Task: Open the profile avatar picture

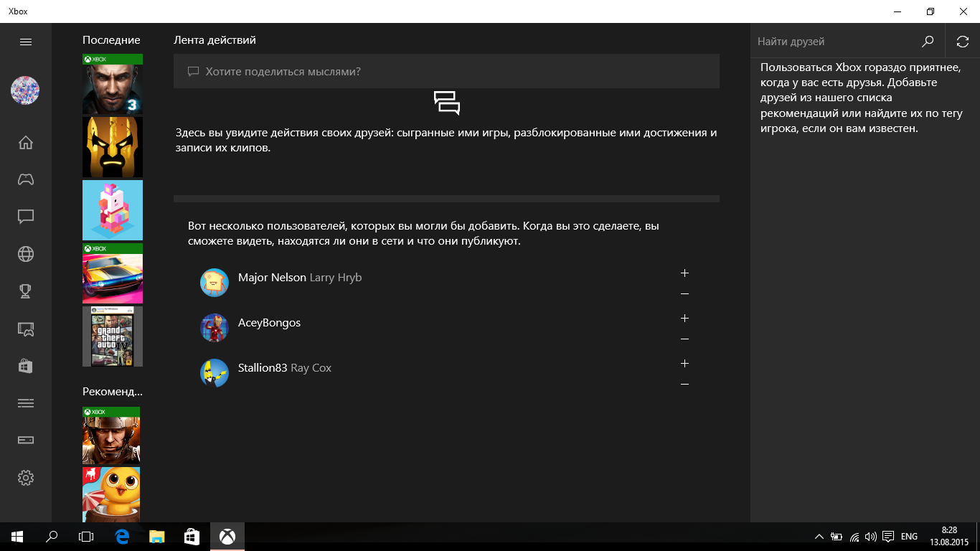Action: (x=25, y=90)
